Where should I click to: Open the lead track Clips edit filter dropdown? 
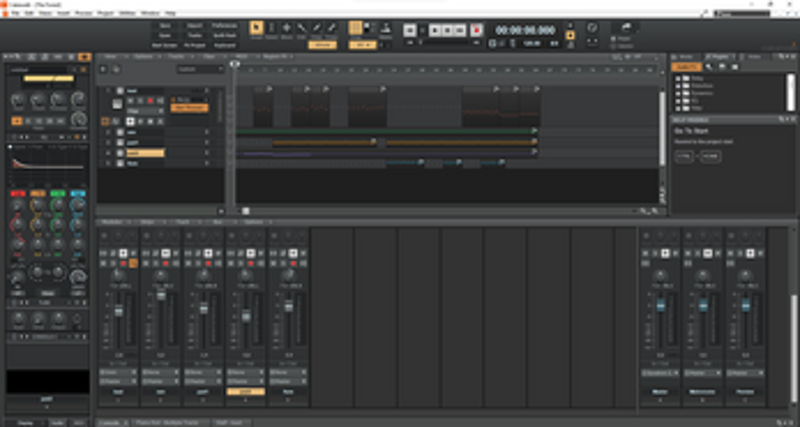pos(145,111)
